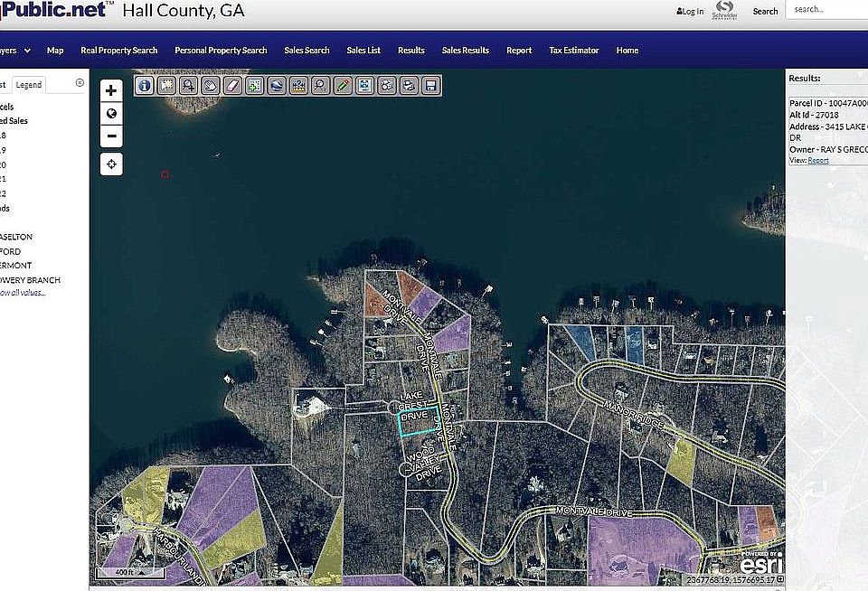868x591 pixels.
Task: Click the full-extent zoom tool
Action: pos(364,86)
